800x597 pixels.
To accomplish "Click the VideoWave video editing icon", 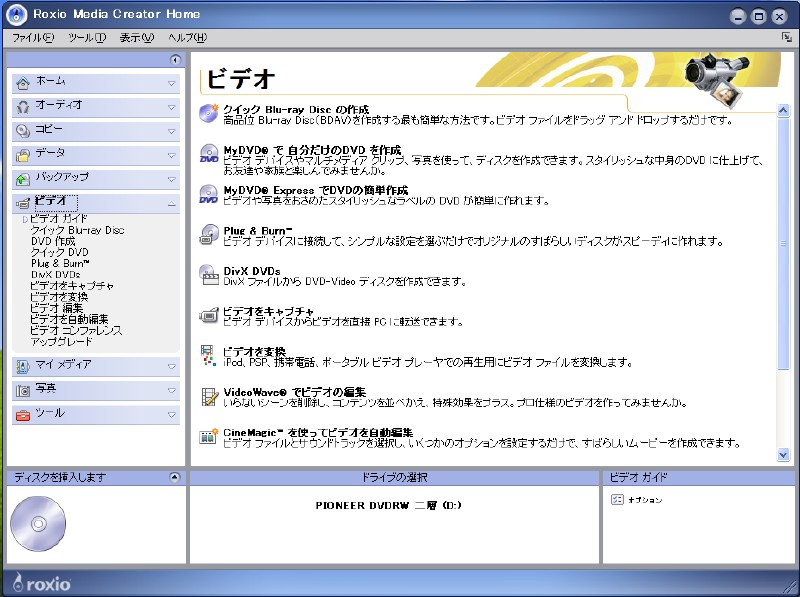I will (x=209, y=396).
